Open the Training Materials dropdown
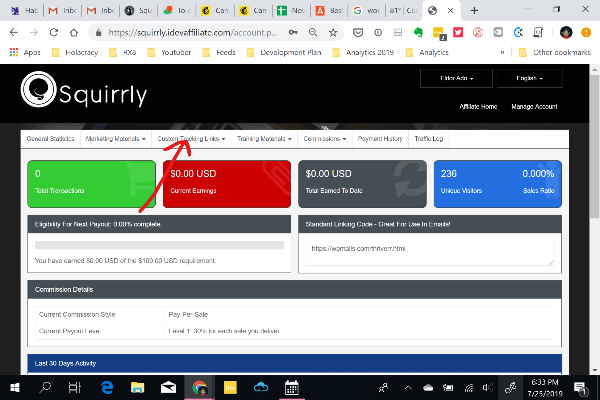Viewport: 600px width, 400px height. (264, 139)
